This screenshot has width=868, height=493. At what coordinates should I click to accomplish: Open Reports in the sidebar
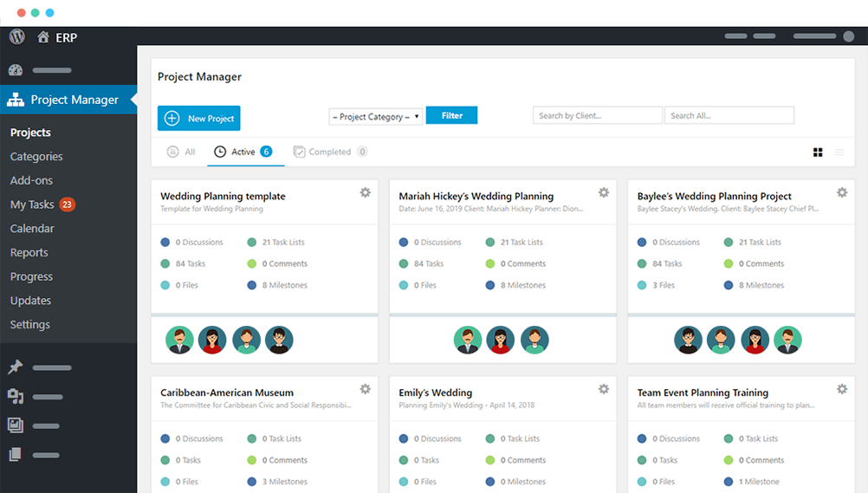(29, 253)
